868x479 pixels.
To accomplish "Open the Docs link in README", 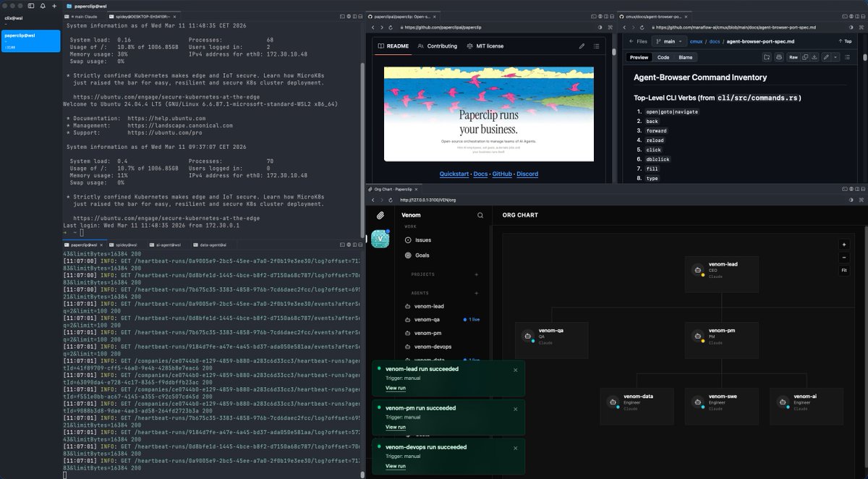I will pyautogui.click(x=480, y=174).
